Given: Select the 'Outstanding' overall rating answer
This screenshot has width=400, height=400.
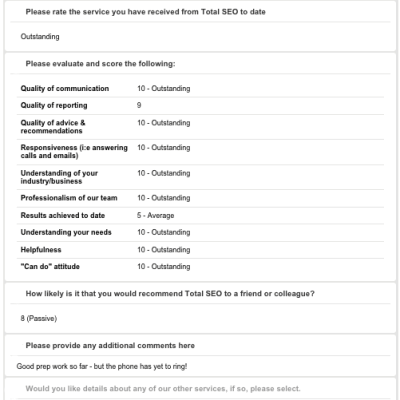Looking at the screenshot, I should pyautogui.click(x=40, y=36).
